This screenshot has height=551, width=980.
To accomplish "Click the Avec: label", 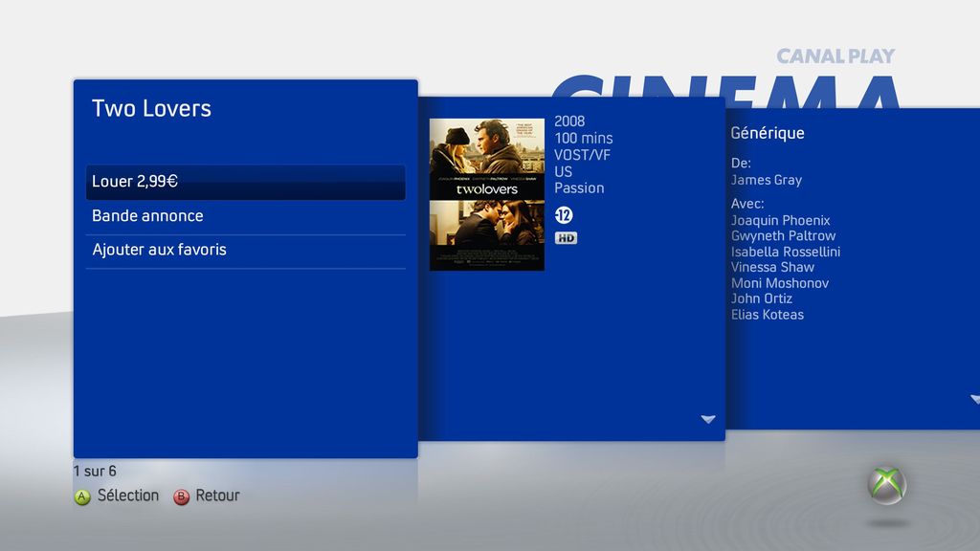I will coord(747,204).
